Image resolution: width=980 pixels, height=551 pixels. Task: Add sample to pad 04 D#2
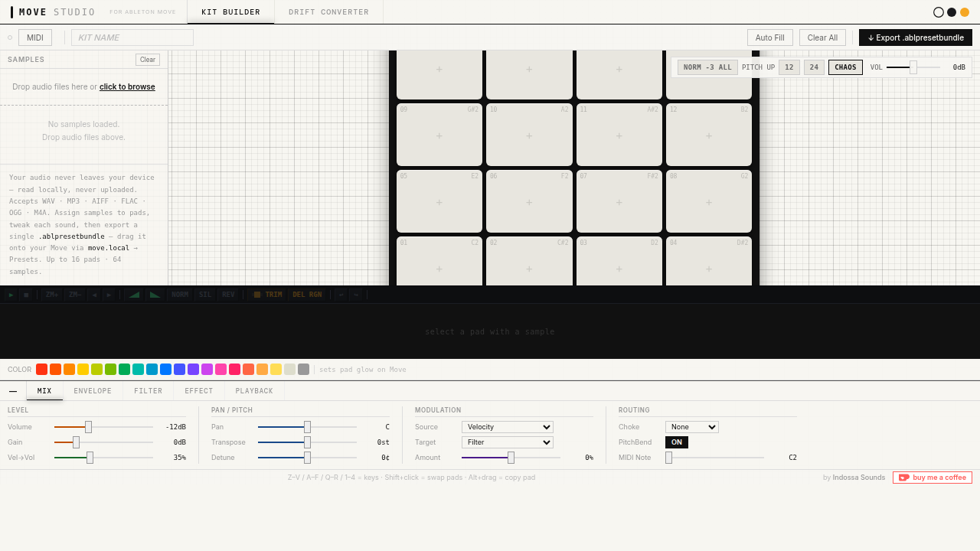pos(709,261)
